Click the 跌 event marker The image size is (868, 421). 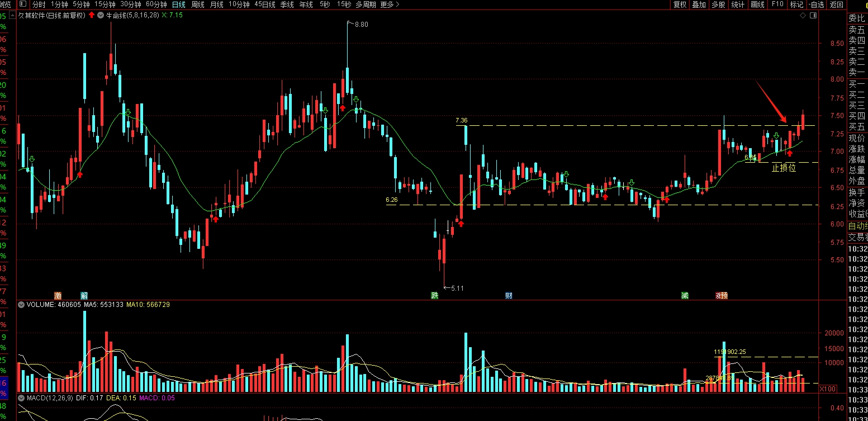434,295
